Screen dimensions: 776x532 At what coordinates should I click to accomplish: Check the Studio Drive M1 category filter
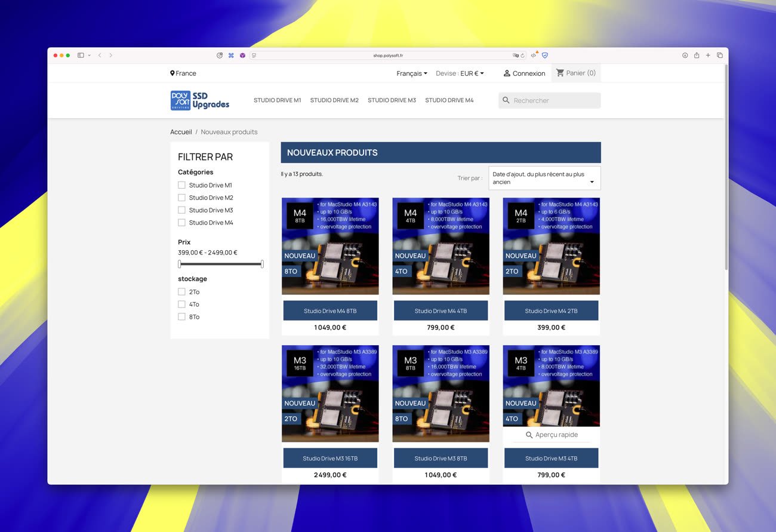[181, 185]
